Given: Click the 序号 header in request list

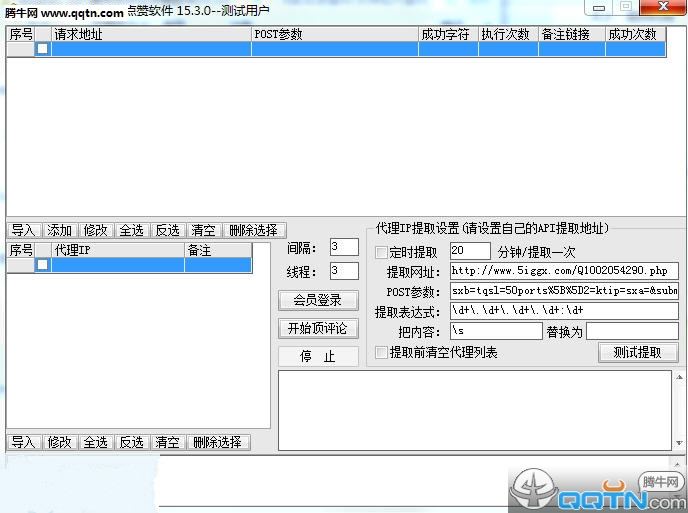Looking at the screenshot, I should pyautogui.click(x=21, y=34).
